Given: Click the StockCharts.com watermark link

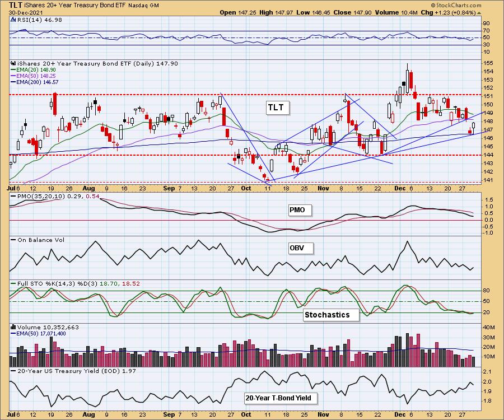Looking at the screenshot, I should coord(456,5).
